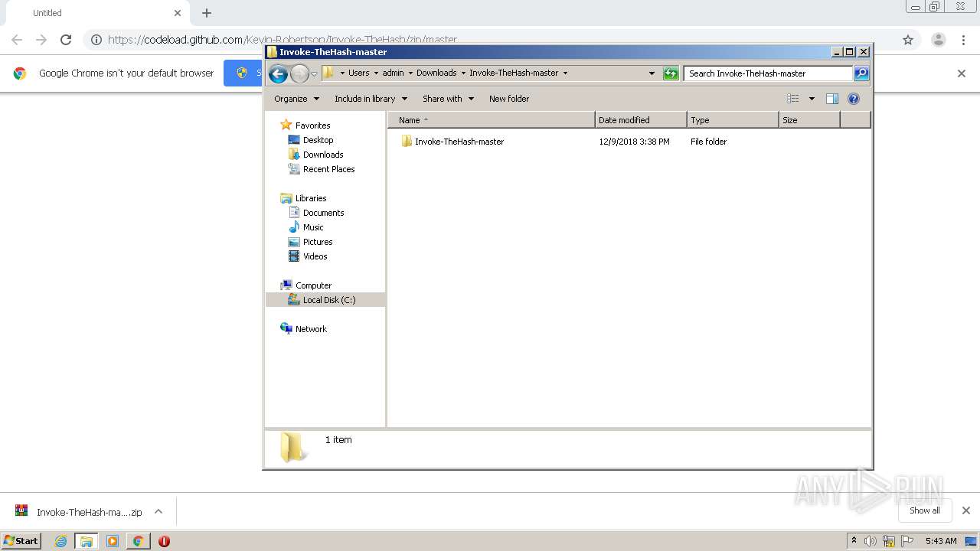980x551 pixels.
Task: Close the Chrome downloads bar
Action: 966,510
